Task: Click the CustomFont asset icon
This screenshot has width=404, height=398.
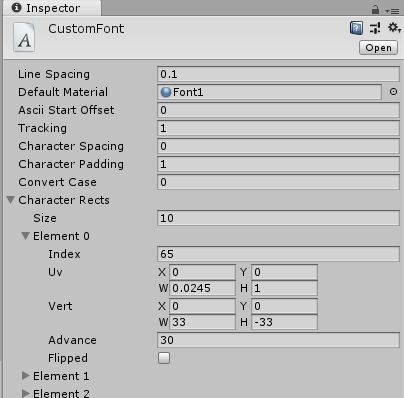Action: click(24, 37)
